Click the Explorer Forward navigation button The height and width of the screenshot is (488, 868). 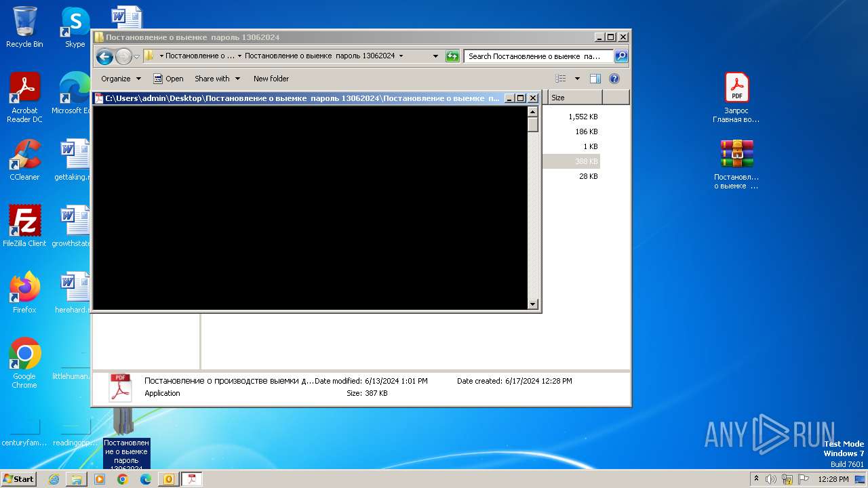(x=123, y=56)
